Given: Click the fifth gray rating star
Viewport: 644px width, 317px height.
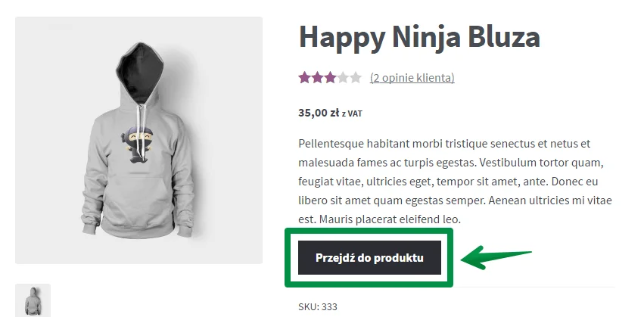Looking at the screenshot, I should 355,77.
